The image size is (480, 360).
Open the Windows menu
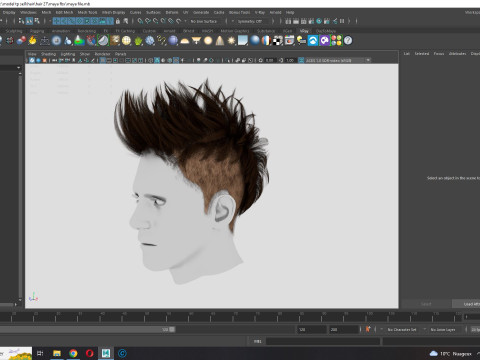coord(28,12)
